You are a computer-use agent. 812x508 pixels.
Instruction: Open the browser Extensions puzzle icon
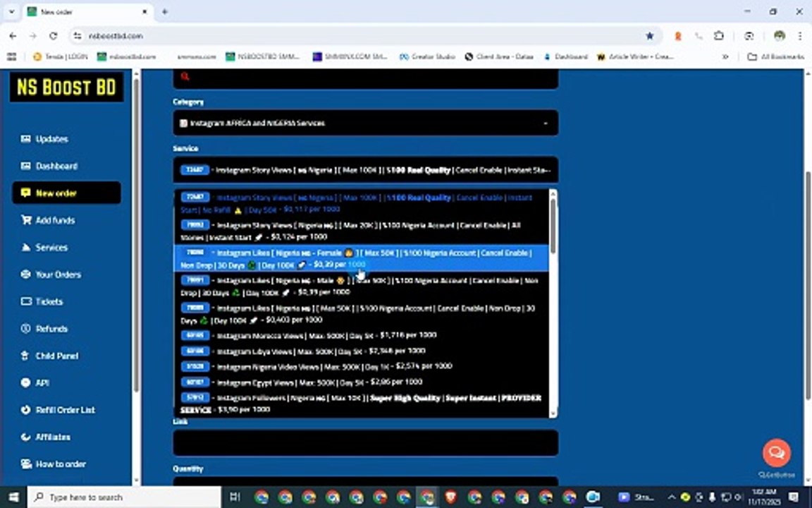(718, 36)
